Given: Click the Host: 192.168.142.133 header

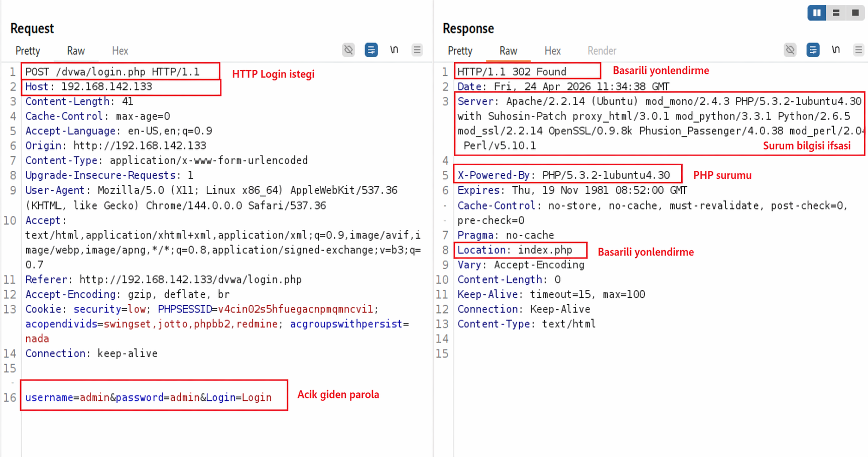Looking at the screenshot, I should [89, 86].
